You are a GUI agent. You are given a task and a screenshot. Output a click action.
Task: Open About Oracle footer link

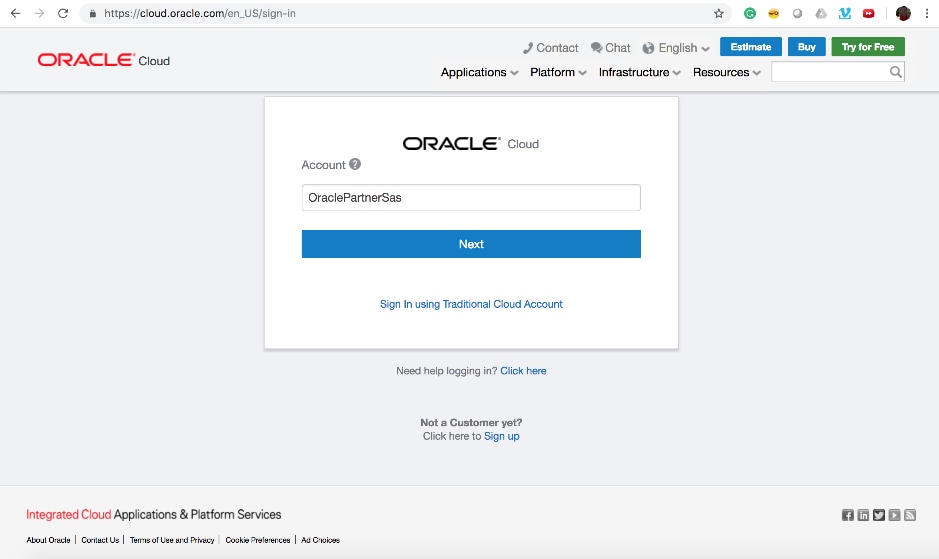49,540
